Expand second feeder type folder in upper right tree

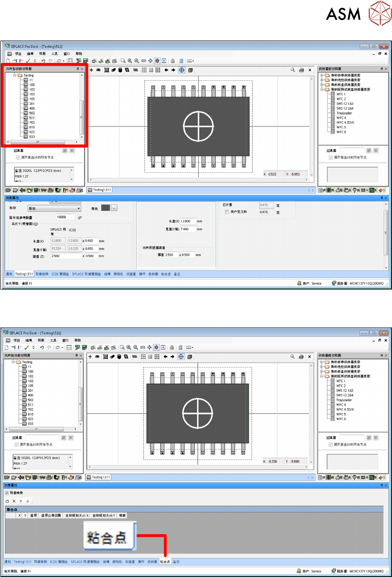322,80
